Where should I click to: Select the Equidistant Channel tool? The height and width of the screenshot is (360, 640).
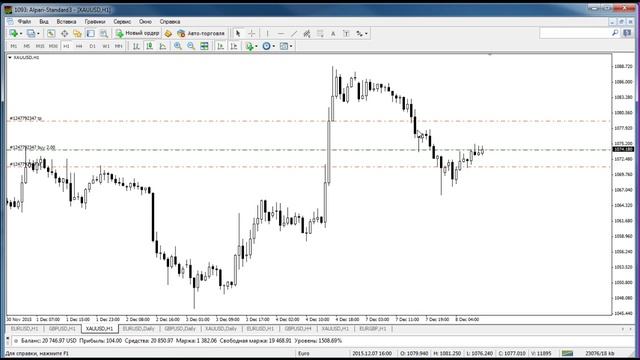[x=307, y=33]
